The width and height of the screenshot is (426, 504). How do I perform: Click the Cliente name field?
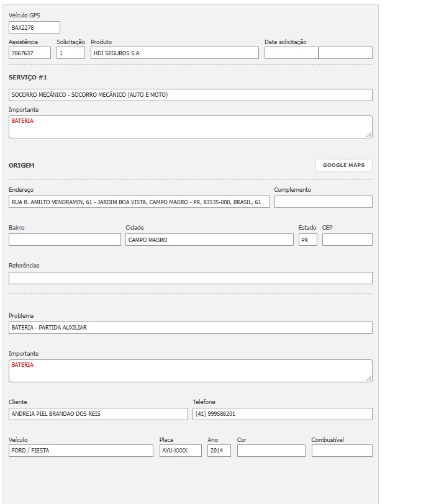pos(98,414)
